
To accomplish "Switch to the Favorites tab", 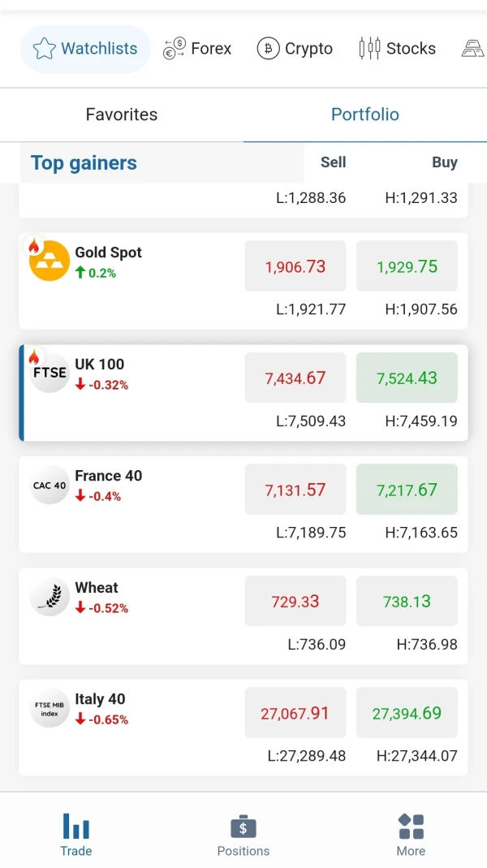I will [x=122, y=114].
